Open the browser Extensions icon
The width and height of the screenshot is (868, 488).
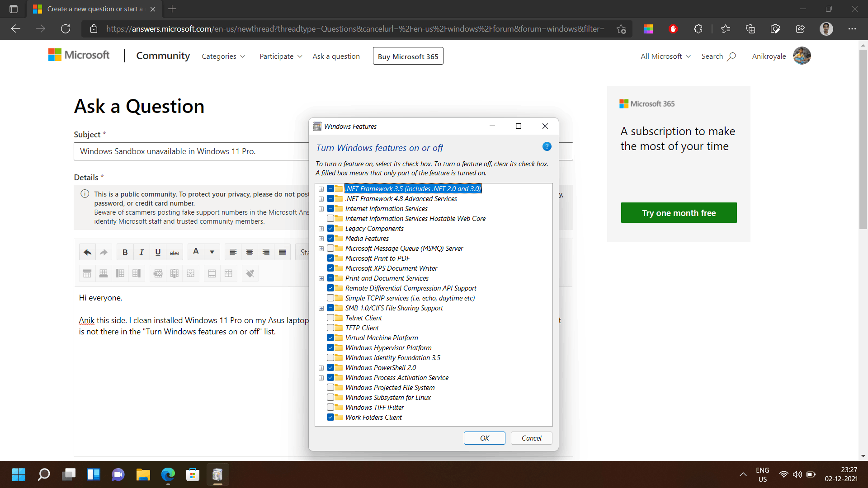(698, 29)
